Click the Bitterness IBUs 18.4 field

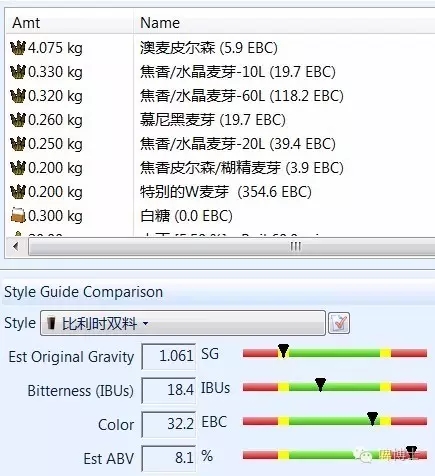[169, 390]
